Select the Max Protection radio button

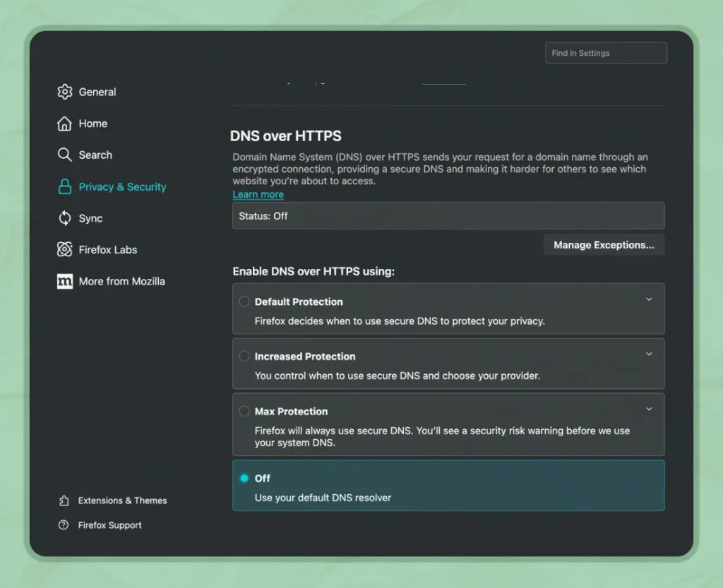coord(244,411)
